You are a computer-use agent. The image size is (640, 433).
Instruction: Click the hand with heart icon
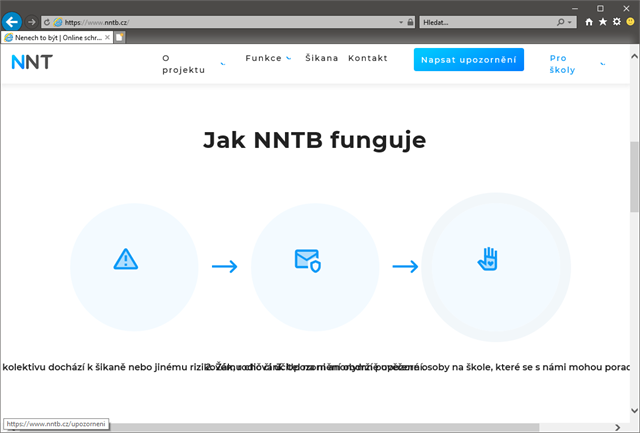click(x=488, y=259)
